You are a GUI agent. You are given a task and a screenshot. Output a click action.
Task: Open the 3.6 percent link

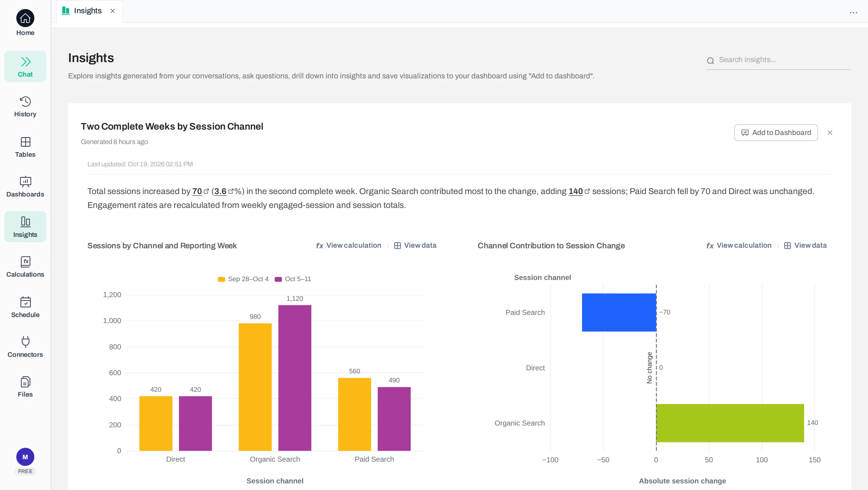point(224,191)
